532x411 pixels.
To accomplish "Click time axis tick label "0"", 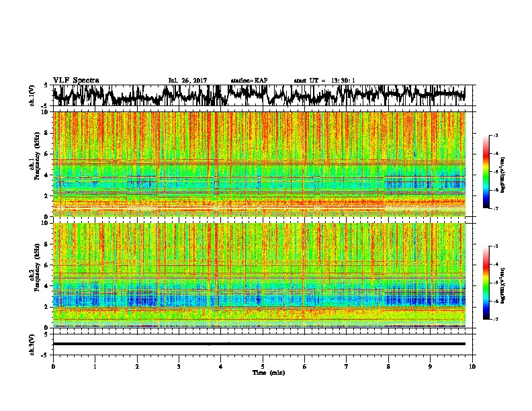I will 53,367.
